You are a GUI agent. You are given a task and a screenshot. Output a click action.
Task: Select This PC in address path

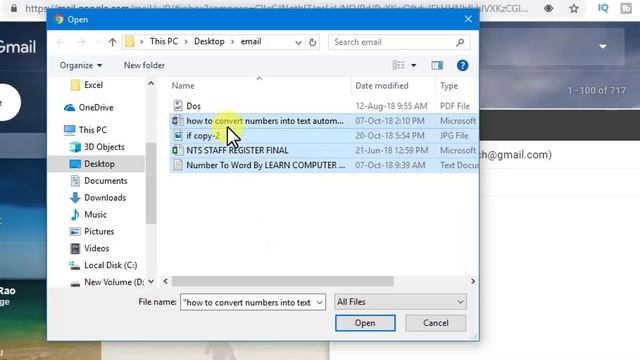pos(164,42)
